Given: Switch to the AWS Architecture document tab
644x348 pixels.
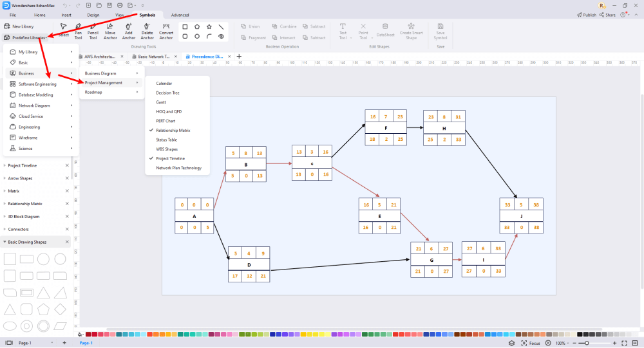Looking at the screenshot, I should [100, 57].
